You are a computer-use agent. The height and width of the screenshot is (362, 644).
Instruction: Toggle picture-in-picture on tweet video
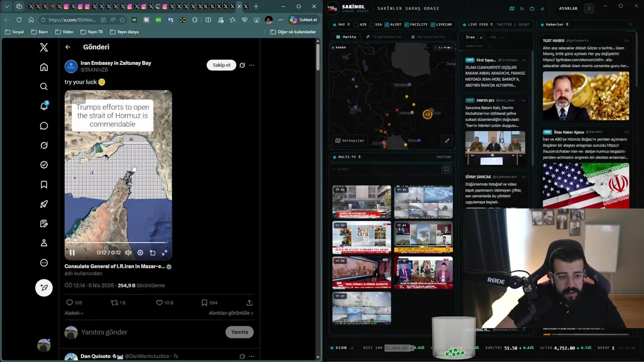[x=152, y=252]
